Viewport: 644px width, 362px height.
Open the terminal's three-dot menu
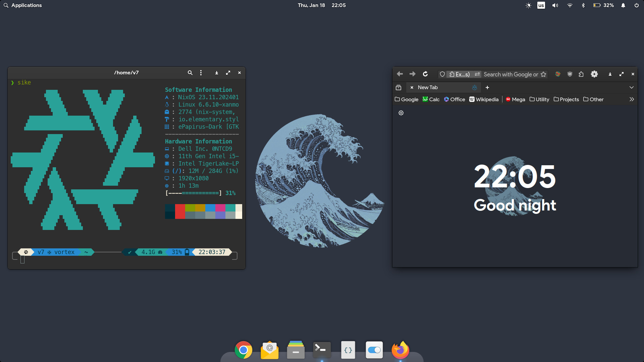(x=201, y=73)
